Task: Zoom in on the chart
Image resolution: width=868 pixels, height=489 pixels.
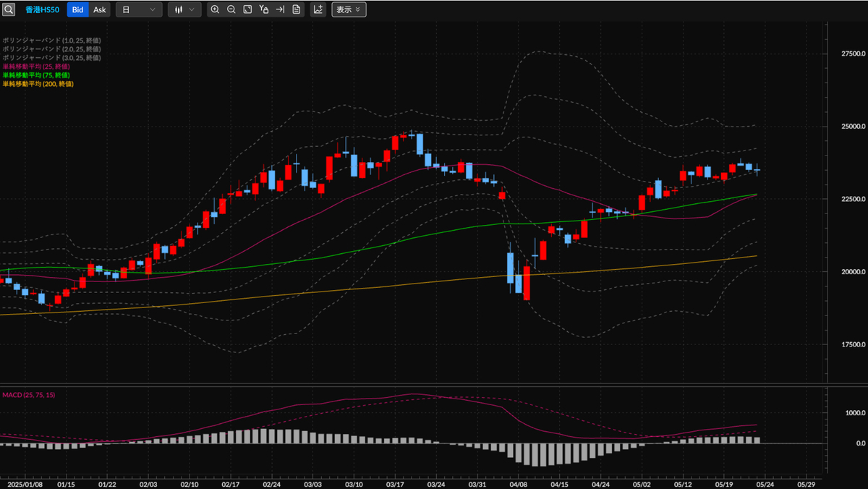Action: 215,9
